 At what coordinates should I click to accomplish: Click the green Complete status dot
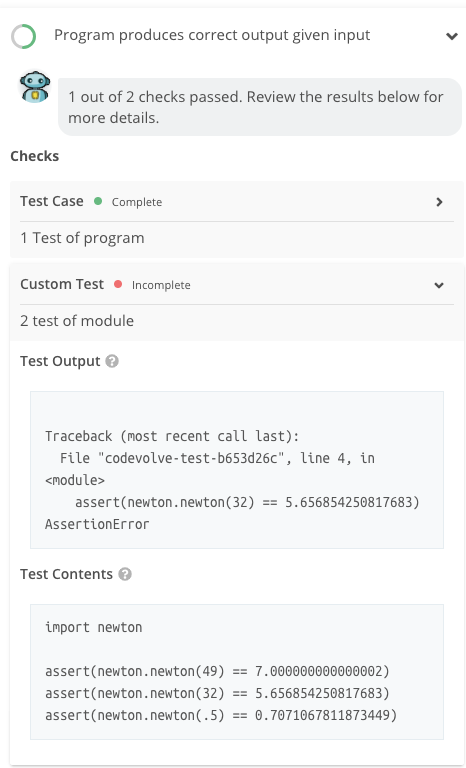point(98,201)
